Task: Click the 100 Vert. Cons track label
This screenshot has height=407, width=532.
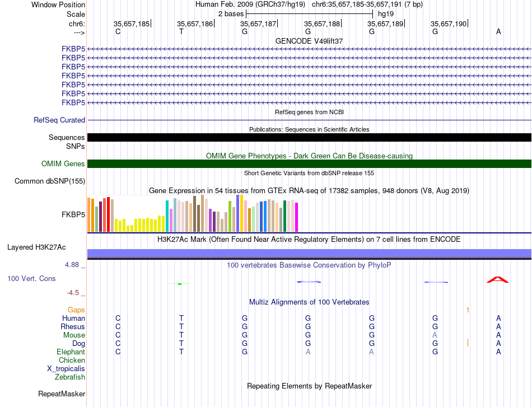Action: pyautogui.click(x=31, y=278)
